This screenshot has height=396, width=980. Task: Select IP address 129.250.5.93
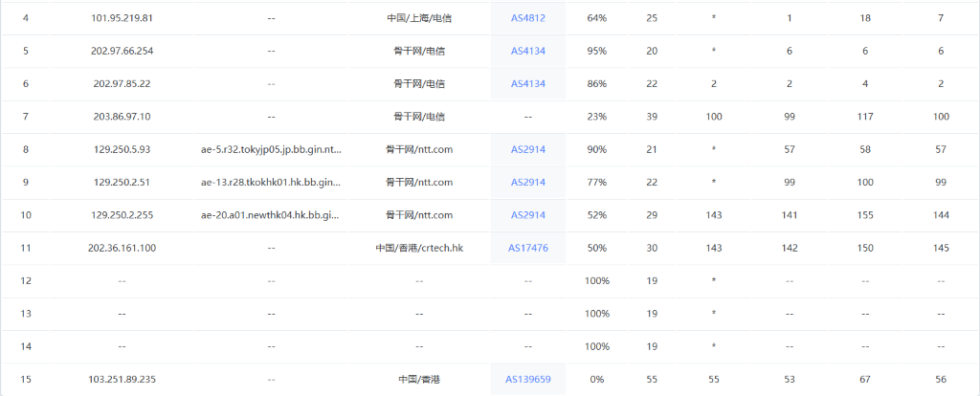point(122,149)
